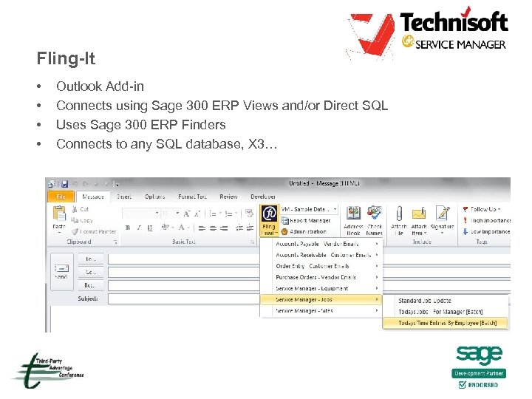The image size is (532, 399).
Task: Click the Fling-It Email ribbon icon
Action: click(x=270, y=220)
